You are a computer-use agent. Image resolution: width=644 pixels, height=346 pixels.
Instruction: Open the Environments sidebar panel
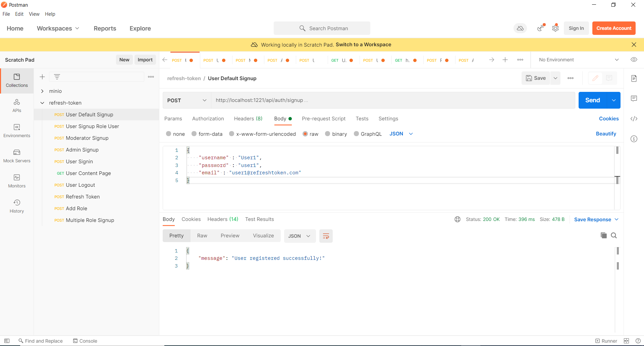[17, 131]
